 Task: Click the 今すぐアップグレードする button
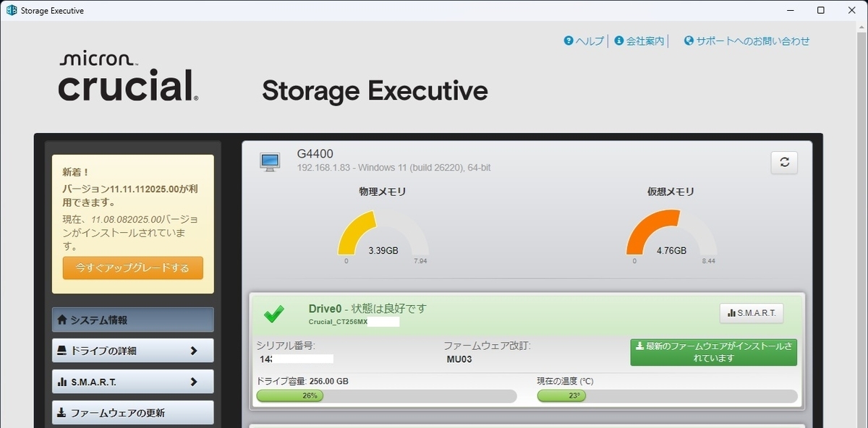click(132, 267)
